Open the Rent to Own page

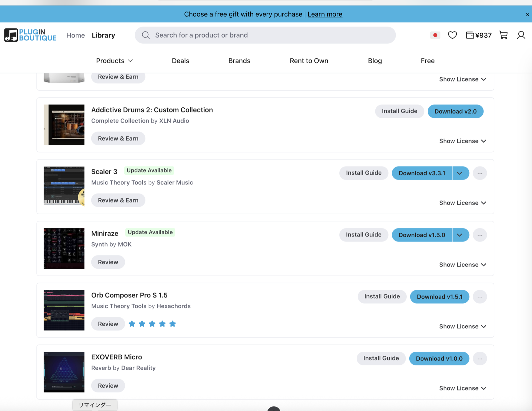(x=309, y=61)
